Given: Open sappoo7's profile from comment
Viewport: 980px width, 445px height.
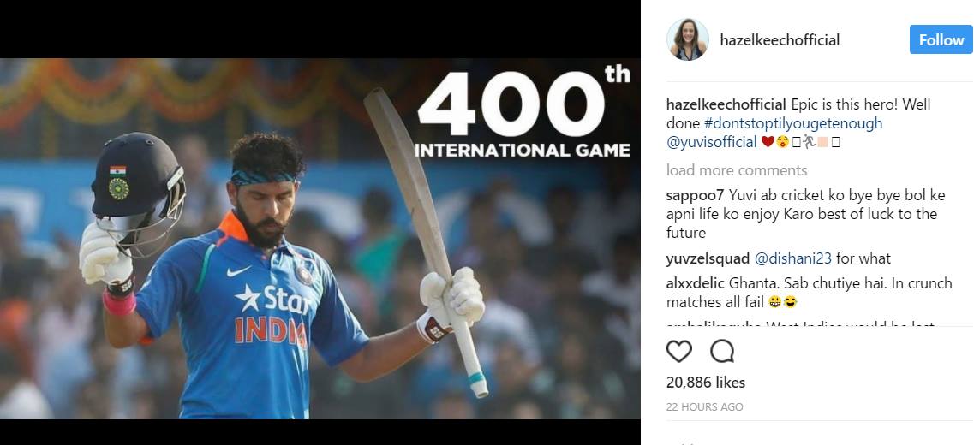Looking at the screenshot, I should [695, 195].
